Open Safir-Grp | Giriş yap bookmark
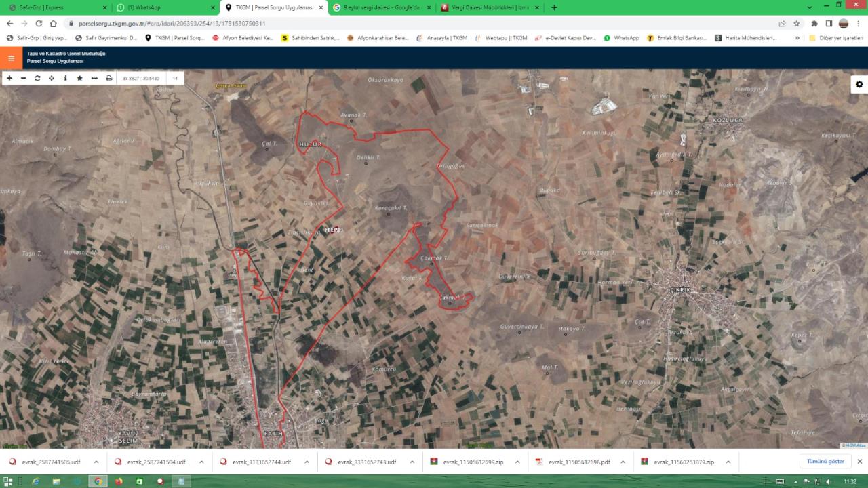868x488 pixels. (x=37, y=38)
